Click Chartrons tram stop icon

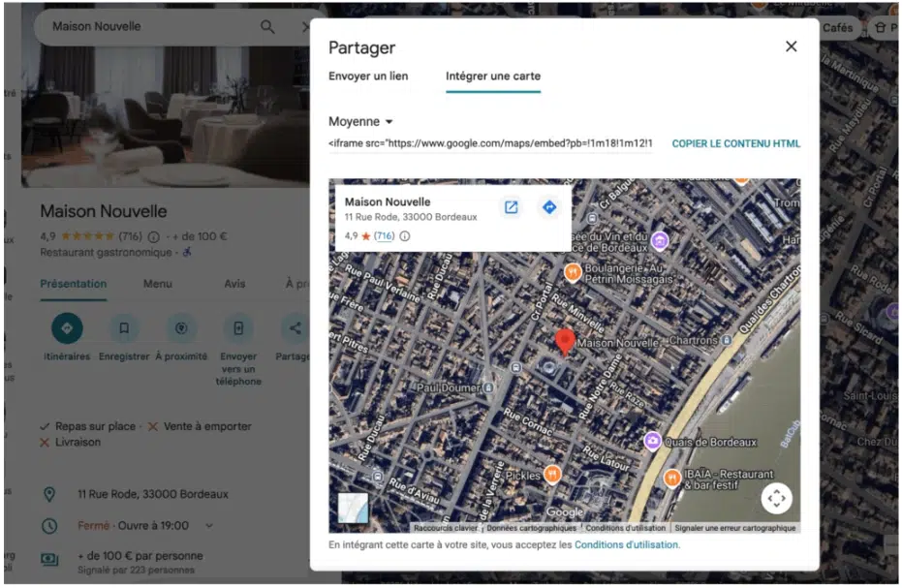(727, 340)
